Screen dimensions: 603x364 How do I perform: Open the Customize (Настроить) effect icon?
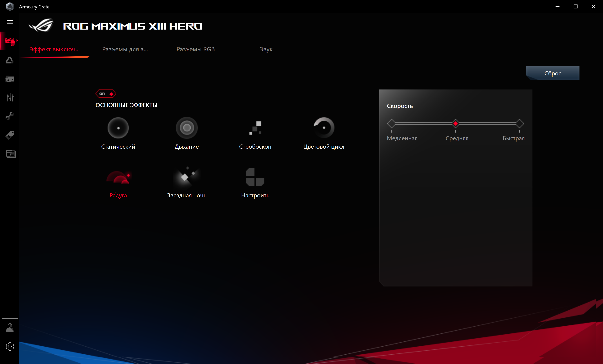pos(255,177)
